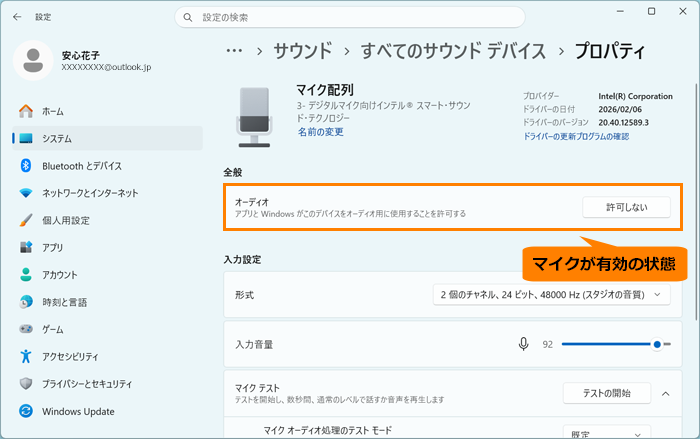
Task: Go to プライバシーとセキュリティ
Action: [108, 384]
